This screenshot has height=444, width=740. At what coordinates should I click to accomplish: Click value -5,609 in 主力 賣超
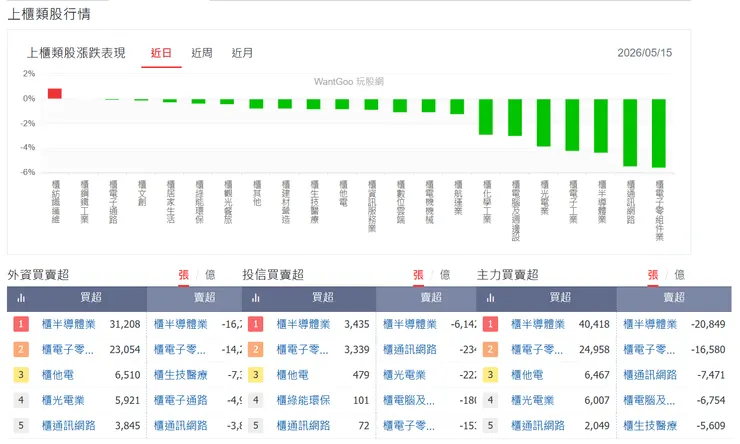point(711,426)
